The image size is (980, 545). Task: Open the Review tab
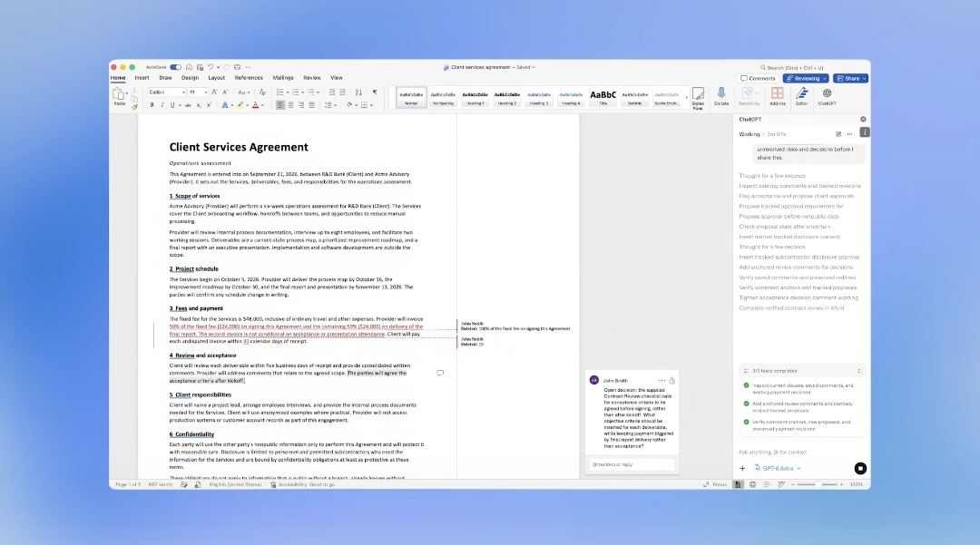312,78
